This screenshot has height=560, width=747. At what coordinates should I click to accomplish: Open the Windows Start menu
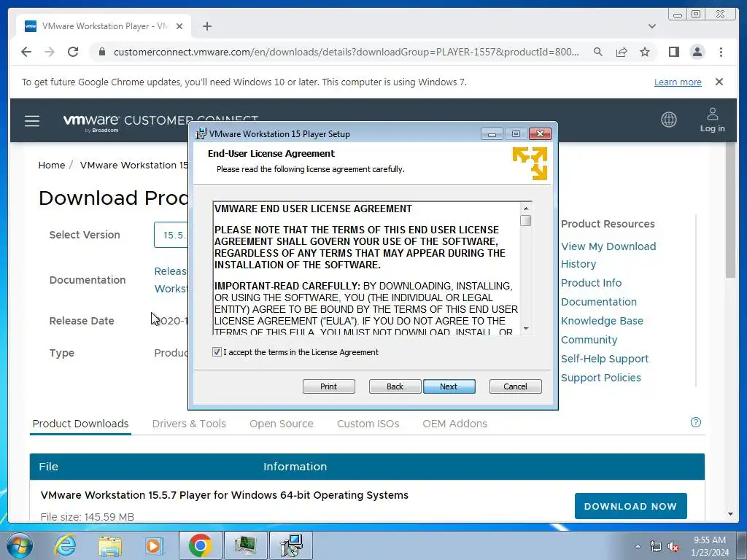pos(19,545)
